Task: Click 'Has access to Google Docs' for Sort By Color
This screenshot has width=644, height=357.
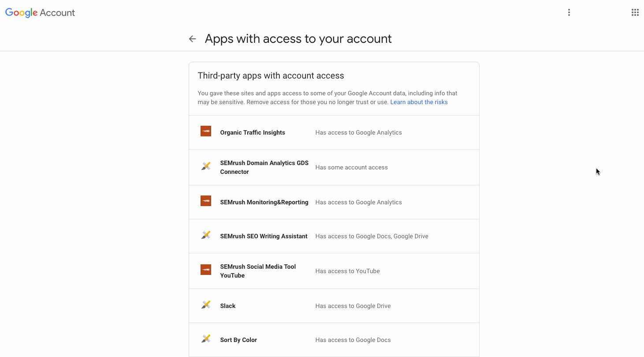Action: coord(353,340)
